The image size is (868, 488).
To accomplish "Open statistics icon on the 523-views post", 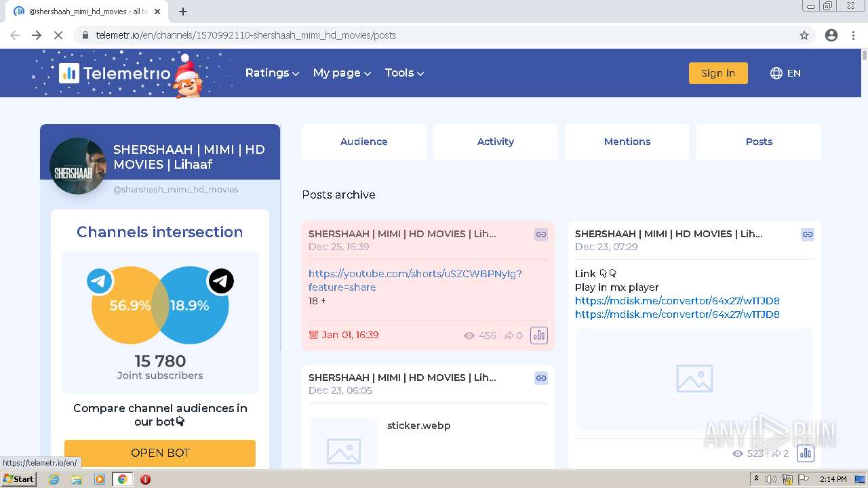I will coord(806,453).
